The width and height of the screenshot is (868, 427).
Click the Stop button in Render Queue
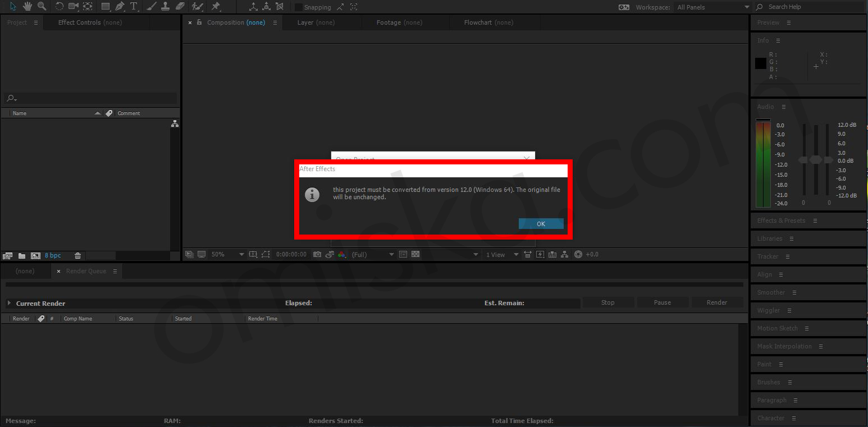(608, 302)
